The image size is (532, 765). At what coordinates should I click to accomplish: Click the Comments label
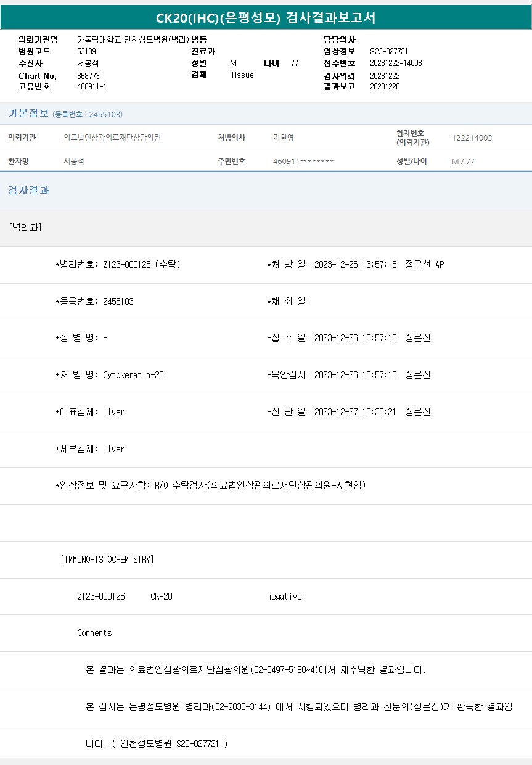[x=94, y=633]
